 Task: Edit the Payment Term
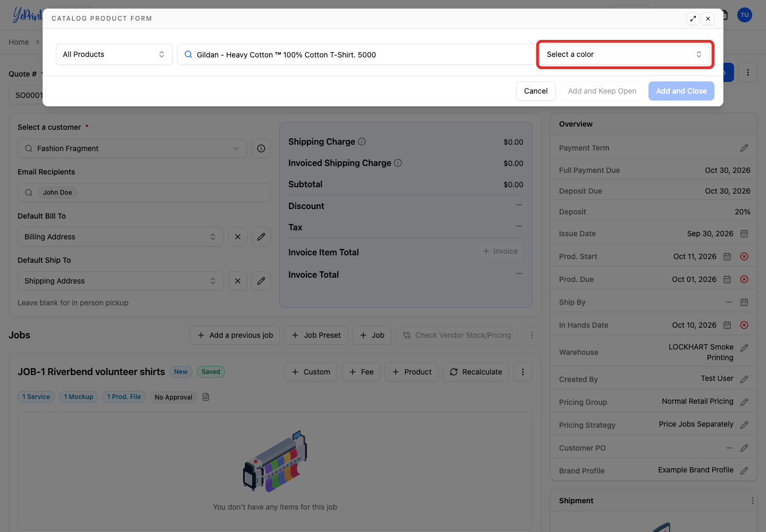coord(744,148)
